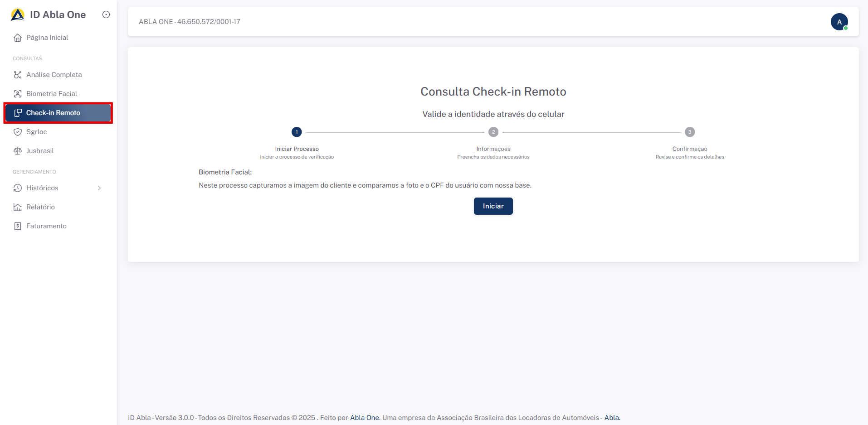Viewport: 868px width, 425px height.
Task: Click the Jusbrasil scales icon
Action: coord(17,150)
